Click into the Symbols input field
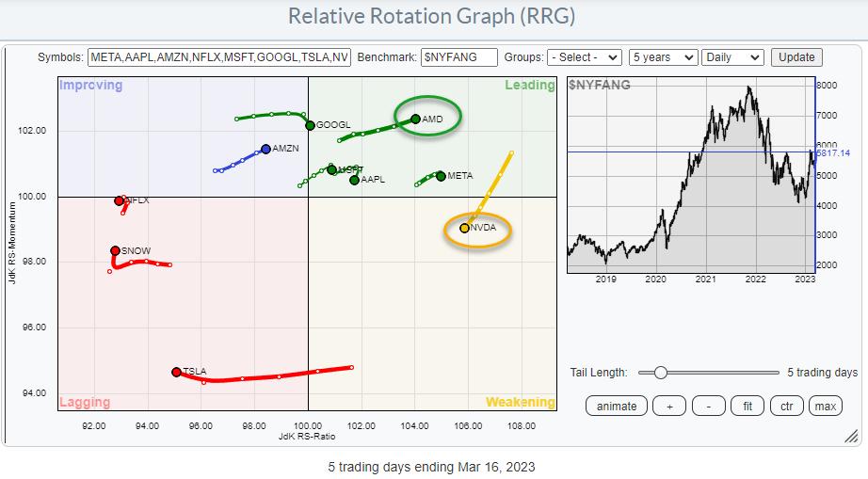The image size is (868, 479). click(x=219, y=57)
